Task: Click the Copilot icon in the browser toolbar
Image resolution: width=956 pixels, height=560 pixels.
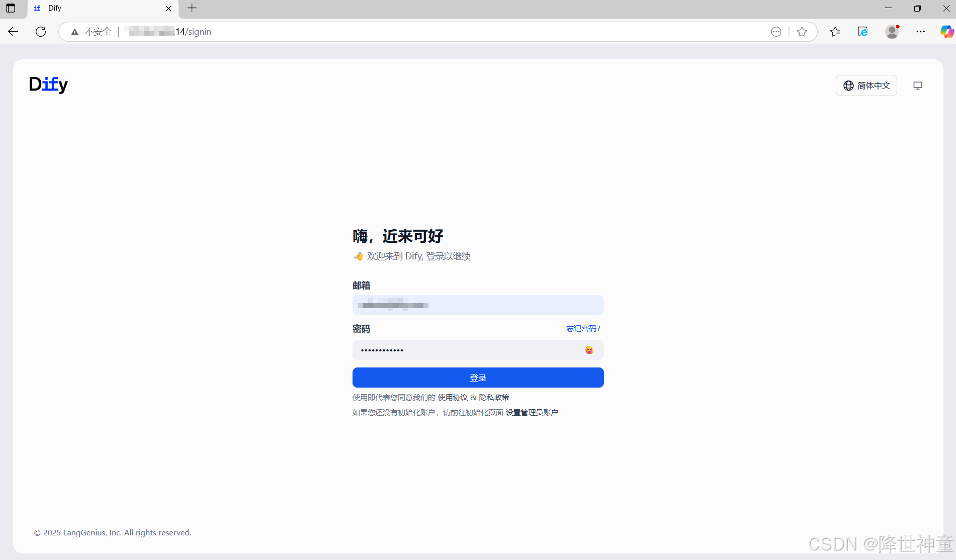Action: tap(947, 31)
